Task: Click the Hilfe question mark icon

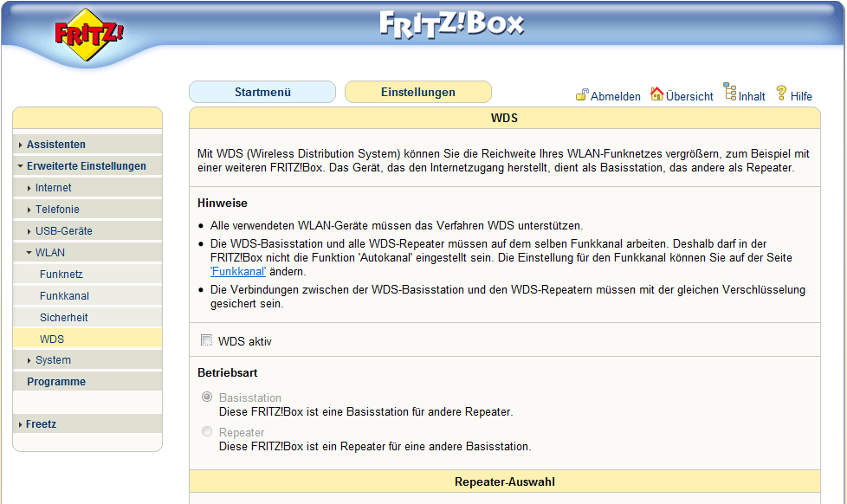Action: (781, 93)
